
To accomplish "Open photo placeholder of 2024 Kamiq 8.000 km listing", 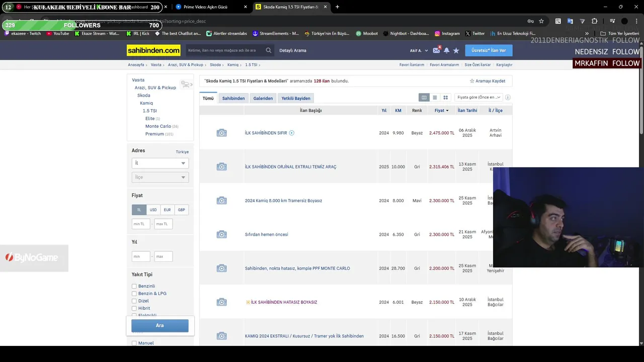I will (221, 201).
